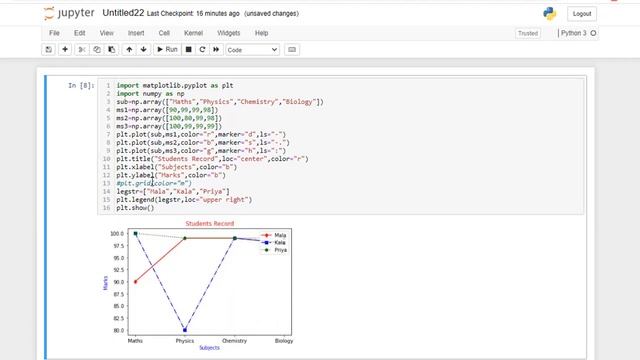This screenshot has height=360, width=640.
Task: Click the Jupyter logo
Action: click(x=69, y=13)
